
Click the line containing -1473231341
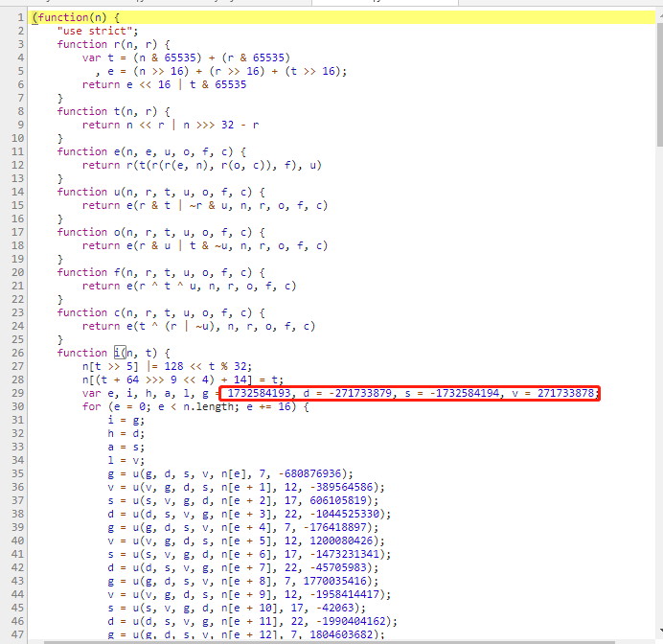pyautogui.click(x=249, y=554)
